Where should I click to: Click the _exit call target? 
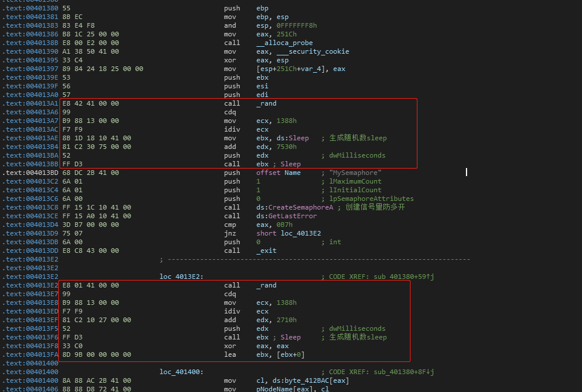pyautogui.click(x=266, y=251)
